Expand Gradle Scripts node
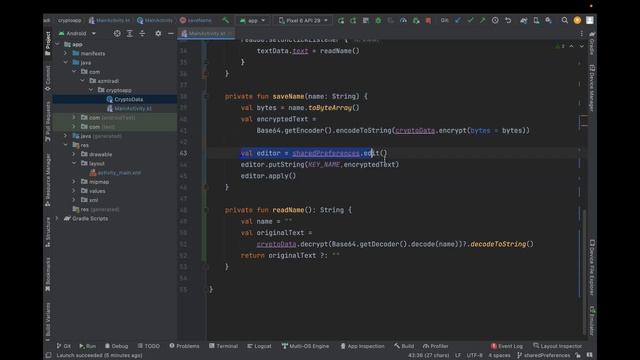This screenshot has width=640, height=360. click(57, 218)
